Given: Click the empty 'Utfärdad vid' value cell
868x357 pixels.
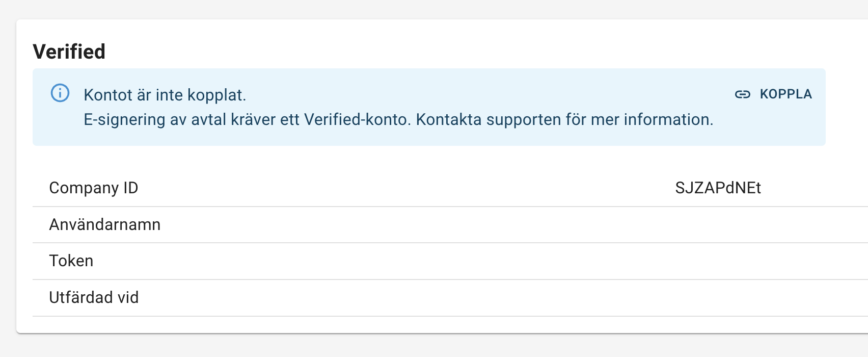Looking at the screenshot, I should click(718, 297).
